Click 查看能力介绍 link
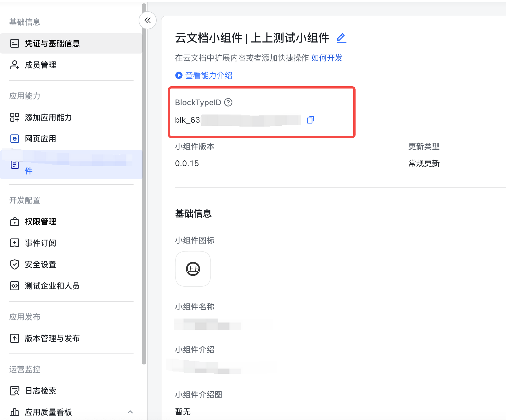The width and height of the screenshot is (506, 420). pos(208,75)
